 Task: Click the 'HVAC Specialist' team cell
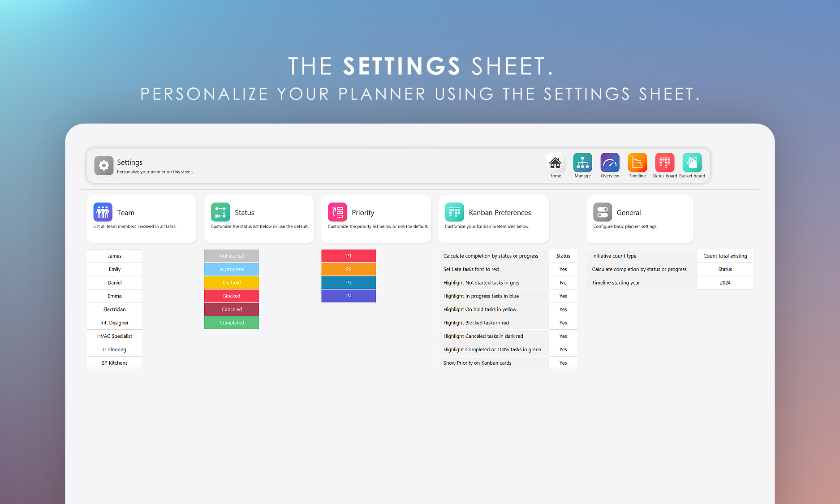(x=115, y=336)
